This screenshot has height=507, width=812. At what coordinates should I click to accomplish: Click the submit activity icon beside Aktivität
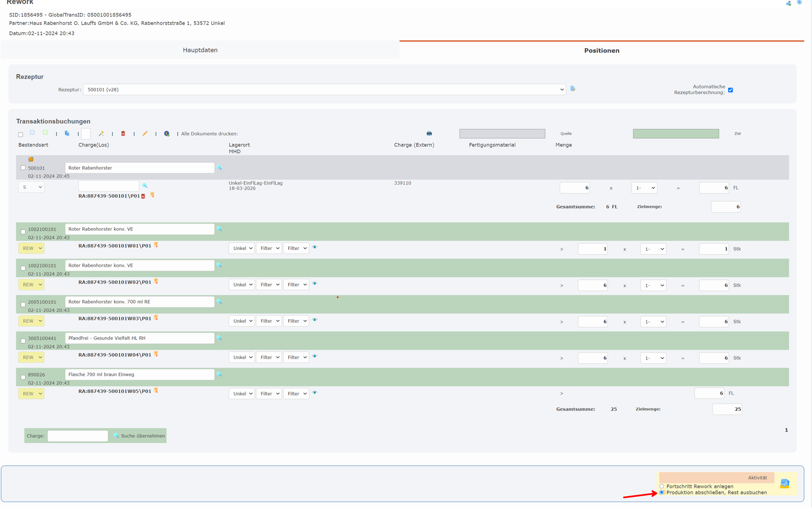click(x=784, y=484)
